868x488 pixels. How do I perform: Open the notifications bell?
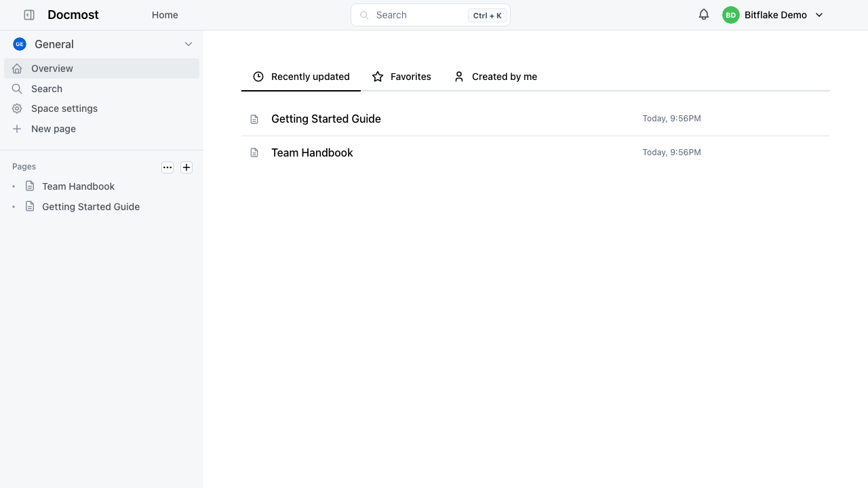click(x=704, y=15)
